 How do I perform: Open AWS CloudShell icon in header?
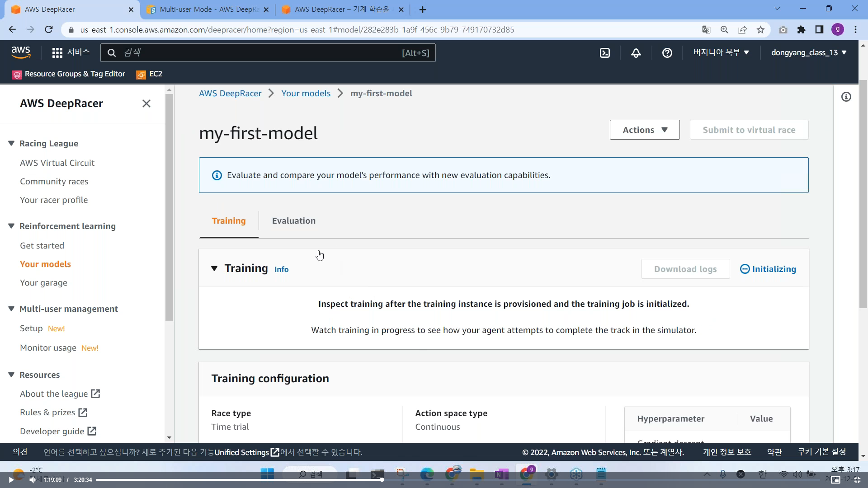point(604,53)
